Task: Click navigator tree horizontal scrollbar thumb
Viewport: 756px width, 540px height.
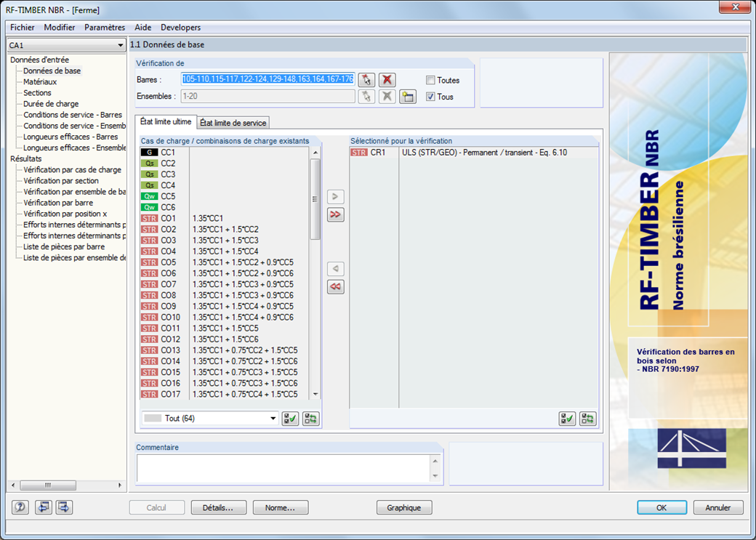Action: [47, 485]
